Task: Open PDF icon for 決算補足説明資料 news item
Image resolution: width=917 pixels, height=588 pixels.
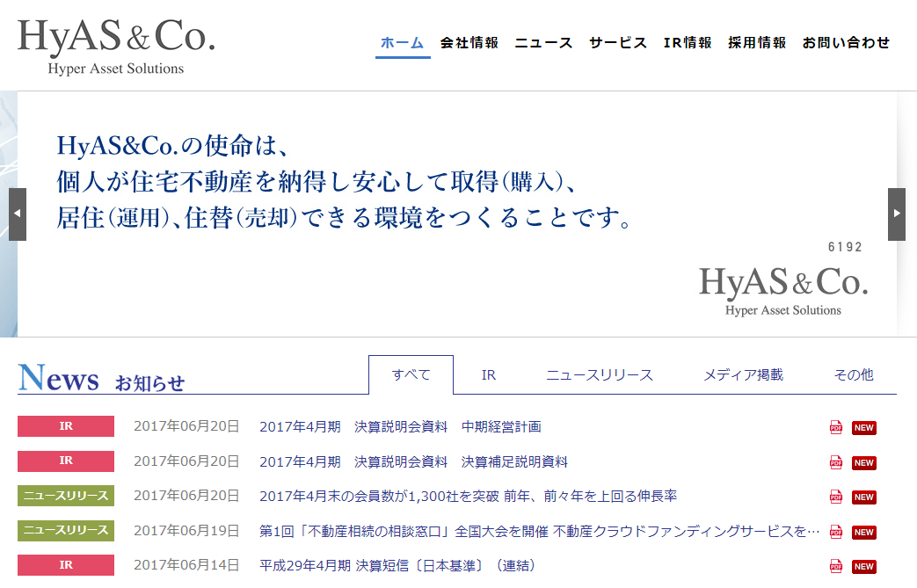Action: [835, 462]
